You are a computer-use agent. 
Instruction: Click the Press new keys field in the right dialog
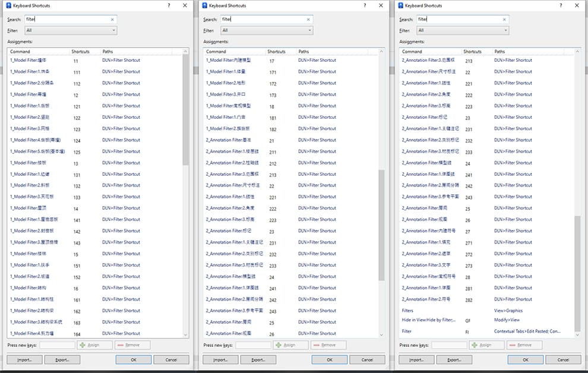click(449, 345)
